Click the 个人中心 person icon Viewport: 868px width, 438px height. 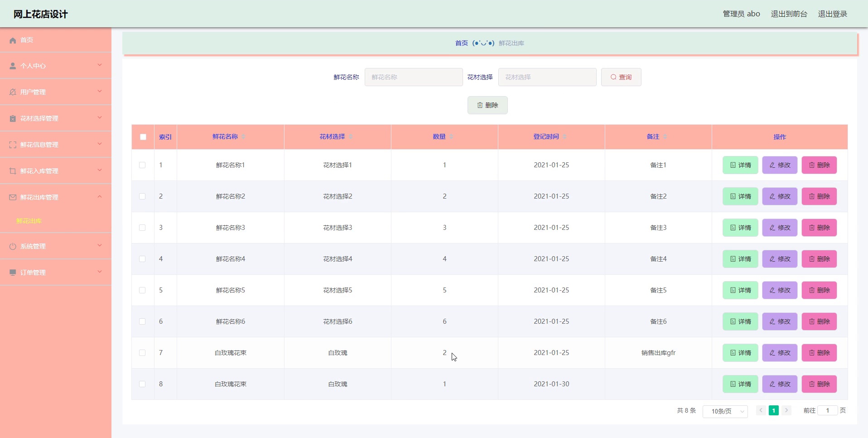pyautogui.click(x=12, y=65)
